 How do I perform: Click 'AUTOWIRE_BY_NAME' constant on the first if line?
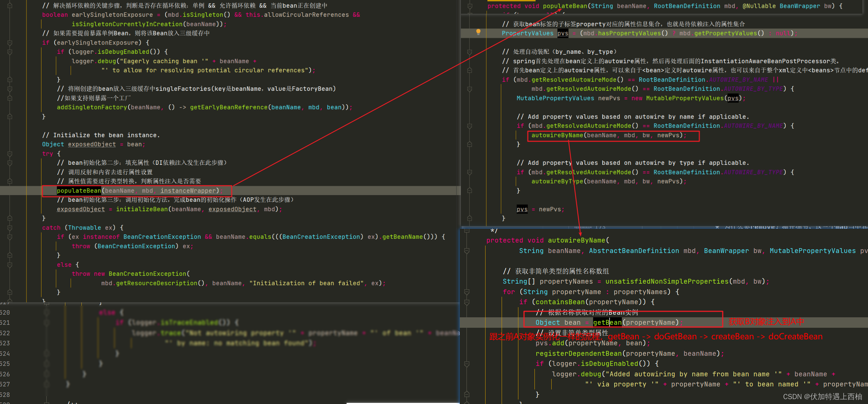[739, 80]
